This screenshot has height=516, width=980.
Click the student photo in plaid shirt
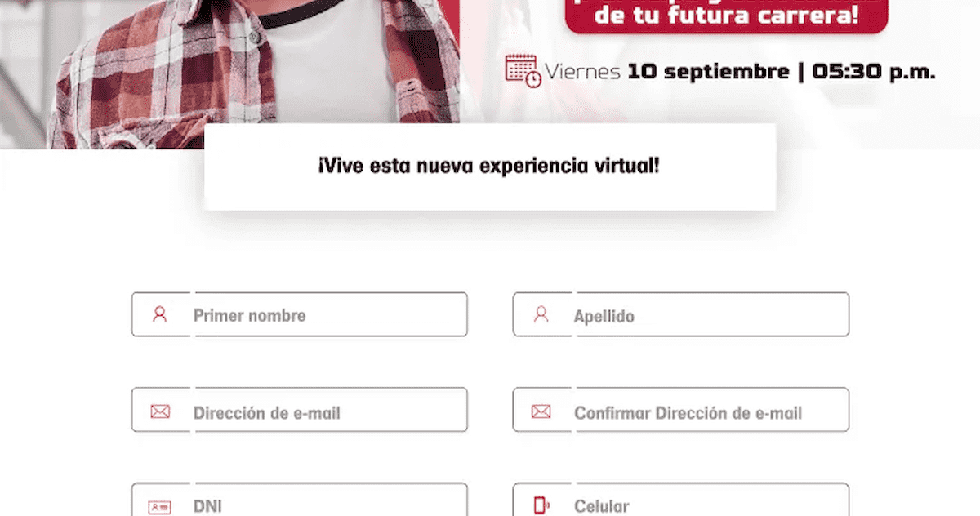pos(253,73)
